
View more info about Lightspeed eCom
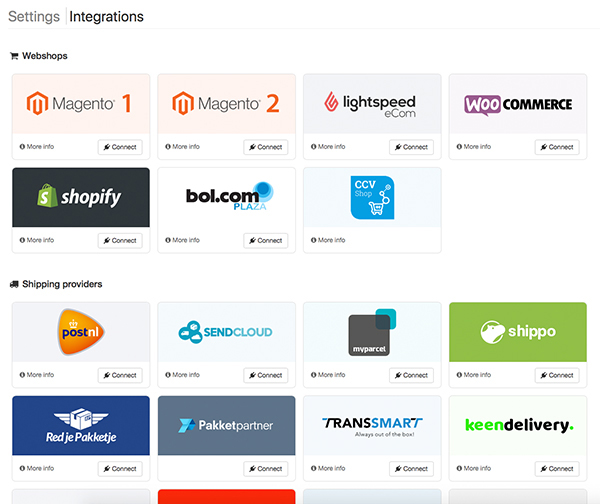(328, 147)
